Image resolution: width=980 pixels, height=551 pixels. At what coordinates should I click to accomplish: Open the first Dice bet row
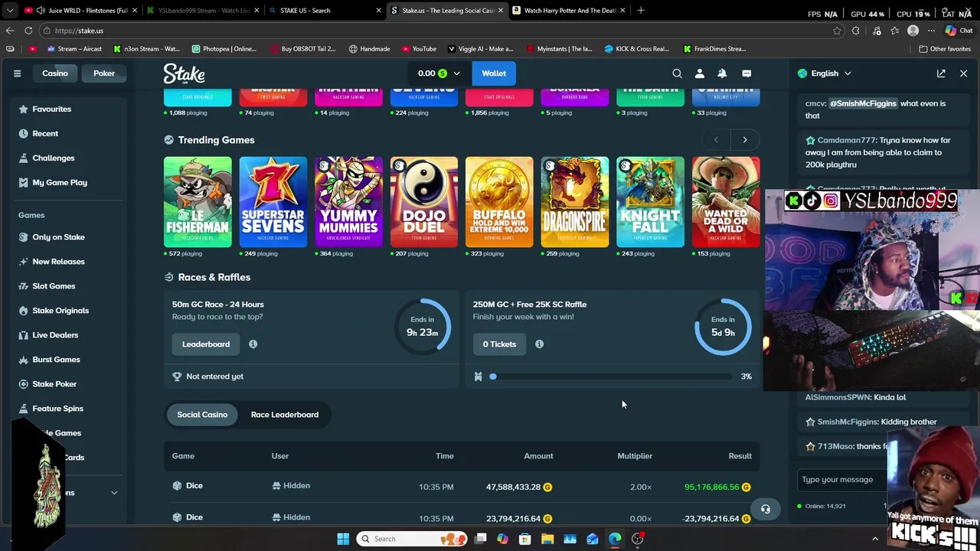[x=462, y=487]
